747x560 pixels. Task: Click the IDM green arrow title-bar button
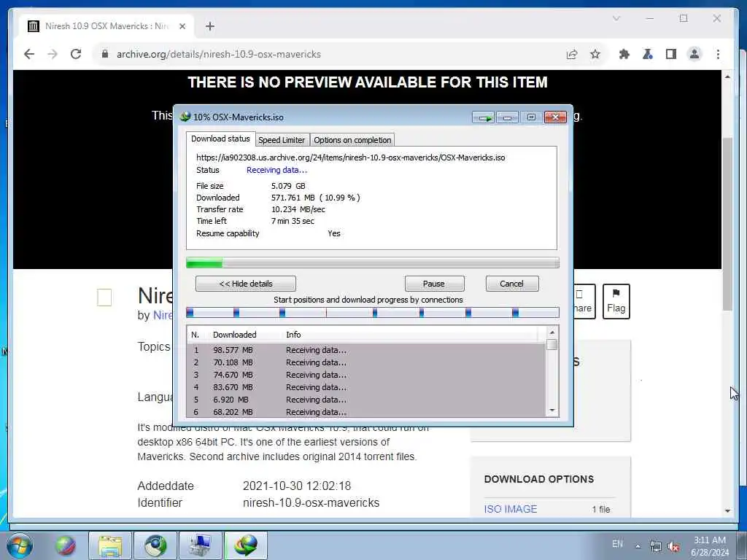point(484,117)
